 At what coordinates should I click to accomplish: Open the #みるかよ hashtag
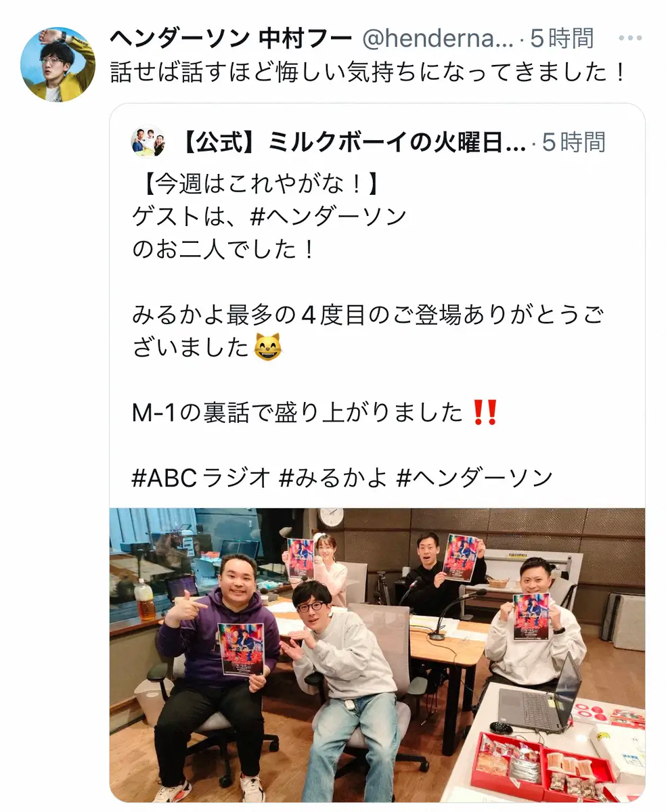(x=333, y=478)
